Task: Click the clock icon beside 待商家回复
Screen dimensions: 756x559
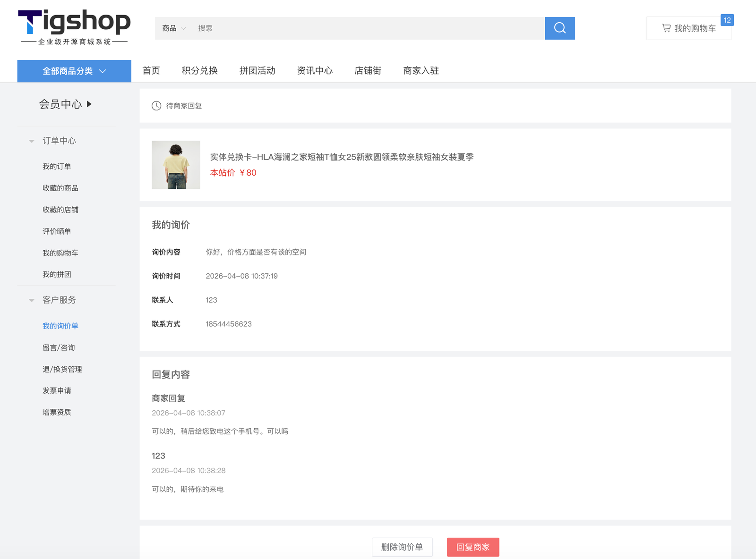Action: [x=156, y=106]
